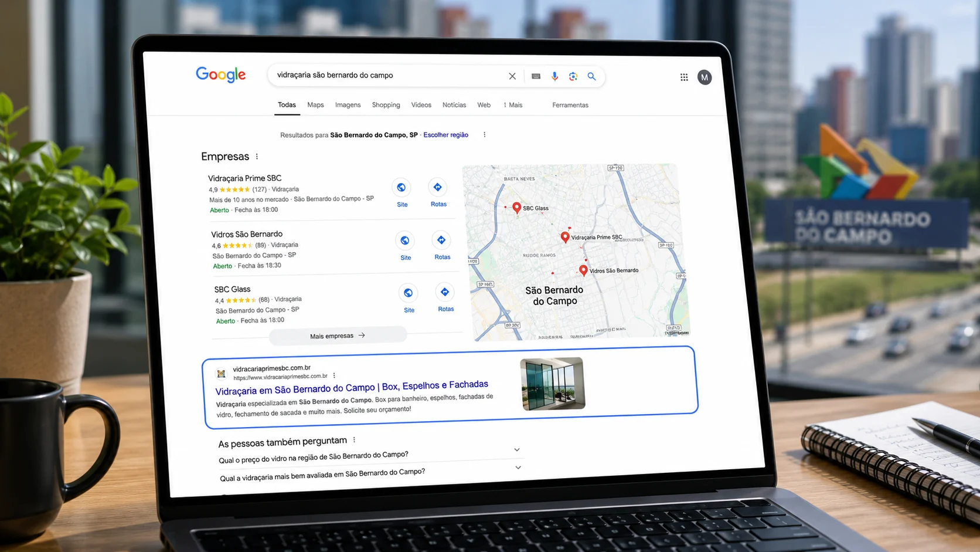Clear the search query with the X icon
The width and height of the screenshot is (980, 552).
click(x=512, y=76)
